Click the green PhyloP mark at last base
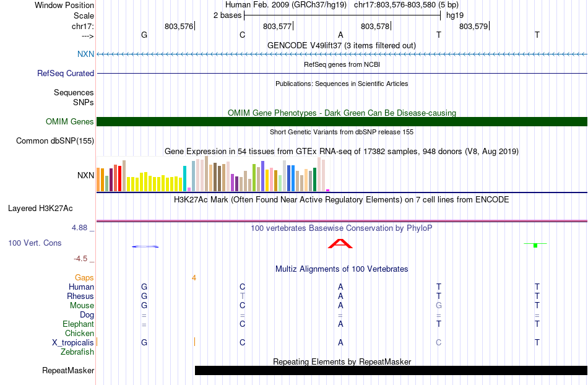The width and height of the screenshot is (588, 385). click(x=535, y=245)
